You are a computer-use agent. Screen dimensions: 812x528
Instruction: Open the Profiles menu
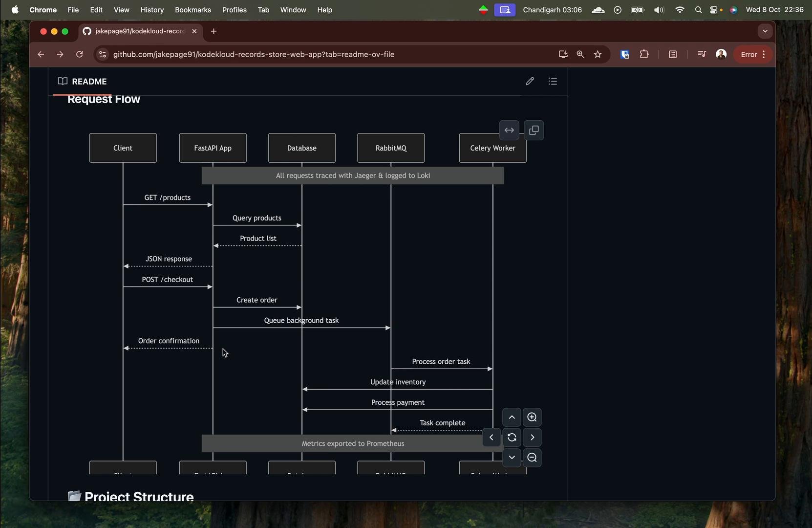coord(234,10)
